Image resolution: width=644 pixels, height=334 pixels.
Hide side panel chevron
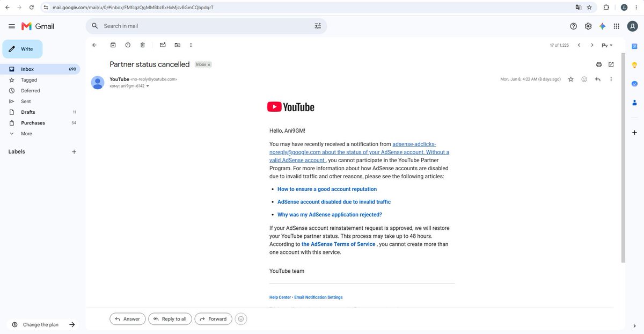tap(634, 325)
